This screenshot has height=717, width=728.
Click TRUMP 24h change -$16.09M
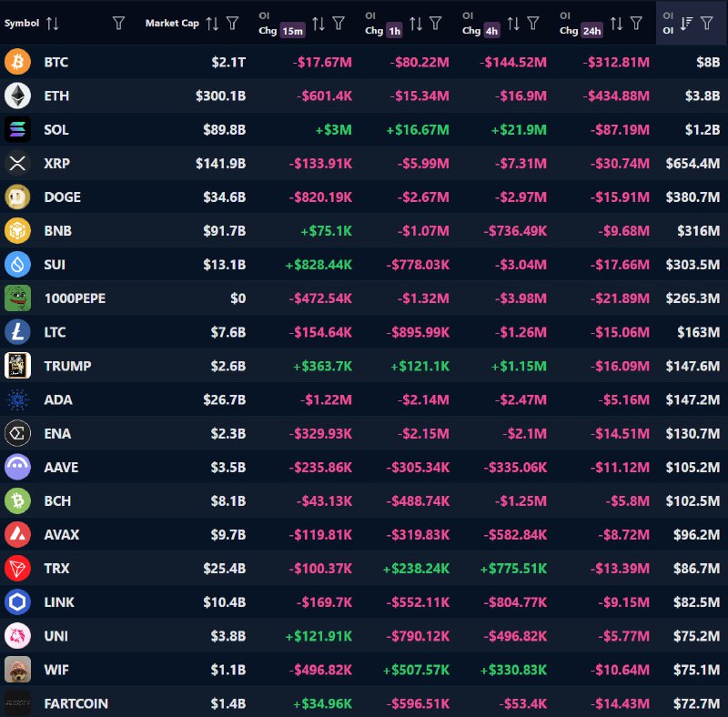(620, 366)
